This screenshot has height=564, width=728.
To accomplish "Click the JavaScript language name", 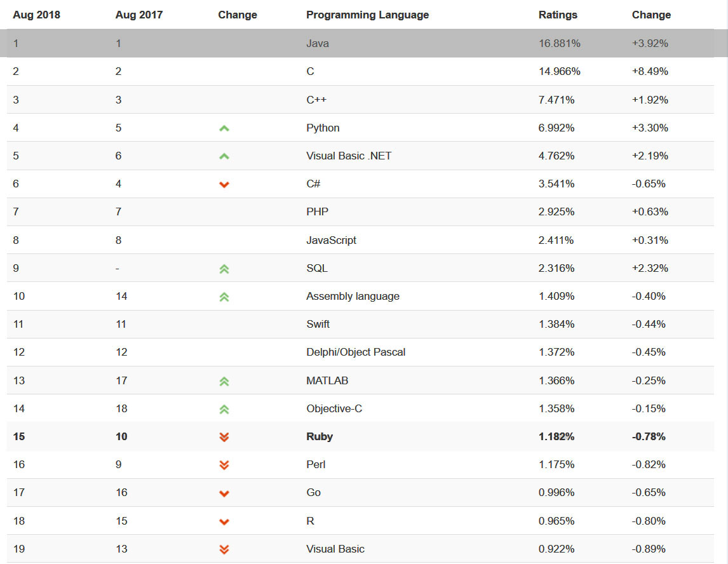I will click(x=331, y=240).
